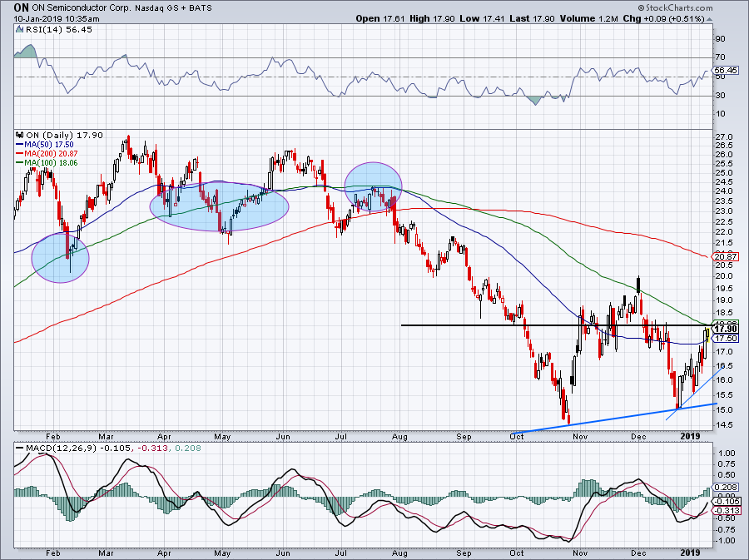
Task: Click the High 17.90 header value
Action: 432,18
